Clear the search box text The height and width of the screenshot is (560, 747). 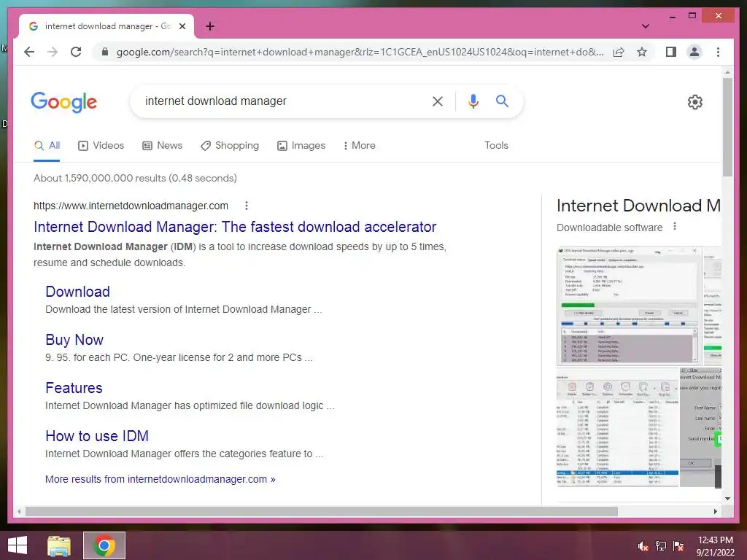pos(438,101)
